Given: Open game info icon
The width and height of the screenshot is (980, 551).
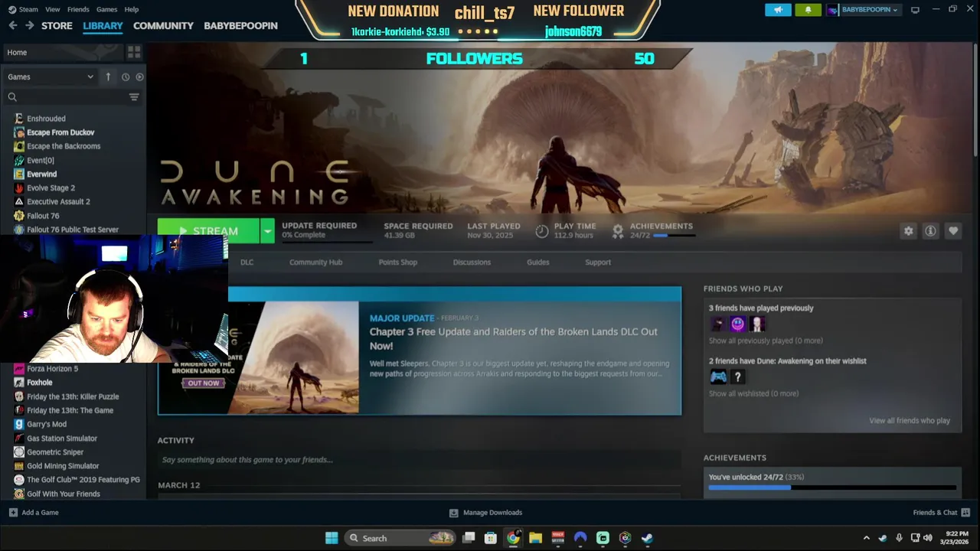Looking at the screenshot, I should pyautogui.click(x=930, y=231).
